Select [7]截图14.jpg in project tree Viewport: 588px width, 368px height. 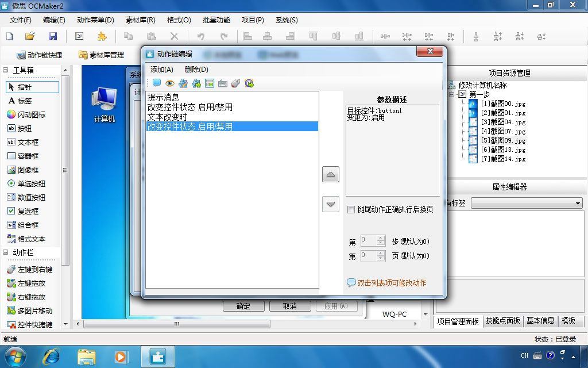coord(503,159)
